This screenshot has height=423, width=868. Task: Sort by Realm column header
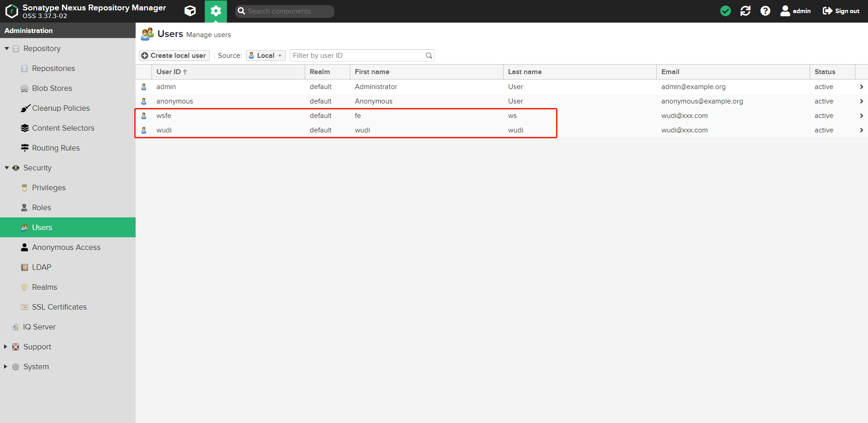click(x=327, y=72)
